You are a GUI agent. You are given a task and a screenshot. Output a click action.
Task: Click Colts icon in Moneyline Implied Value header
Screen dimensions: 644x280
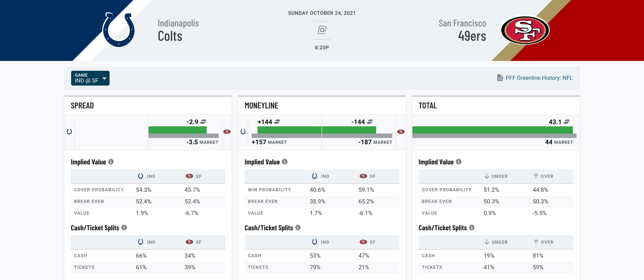click(x=314, y=176)
